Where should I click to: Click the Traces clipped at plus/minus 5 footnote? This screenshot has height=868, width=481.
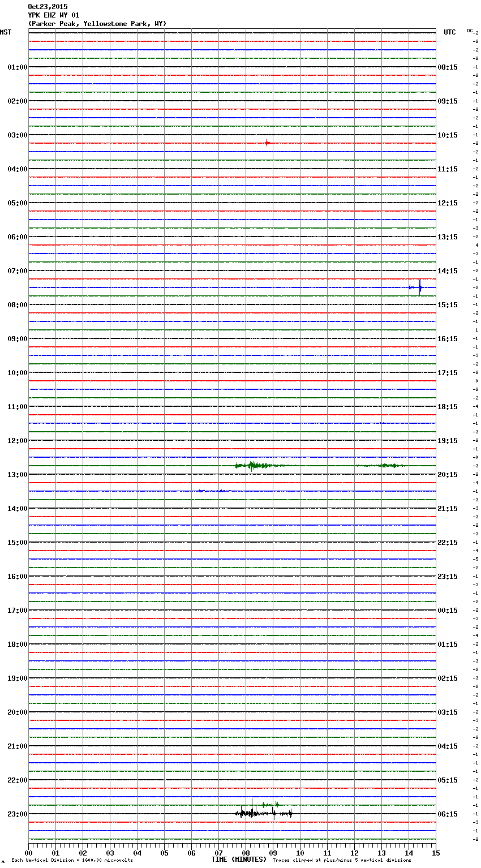tap(342, 860)
